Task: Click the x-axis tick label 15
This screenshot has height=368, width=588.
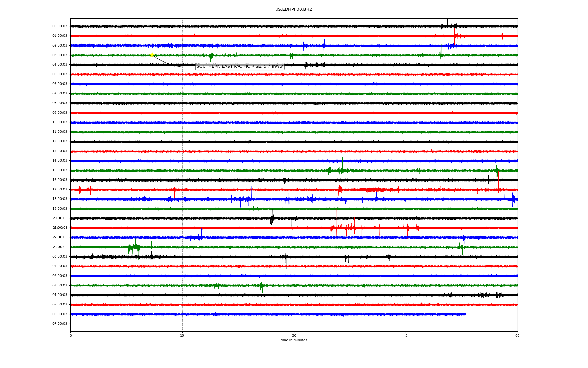Action: tap(182, 335)
